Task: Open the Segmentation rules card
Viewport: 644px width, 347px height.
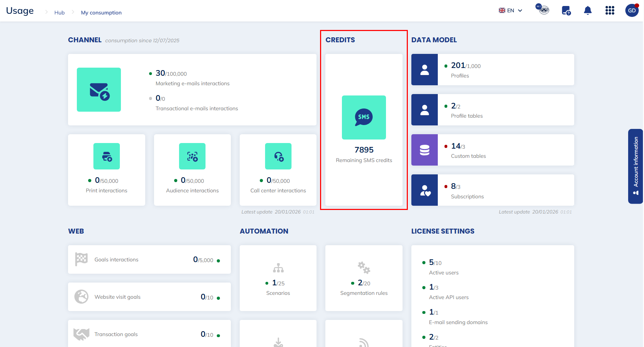Action: [x=364, y=278]
